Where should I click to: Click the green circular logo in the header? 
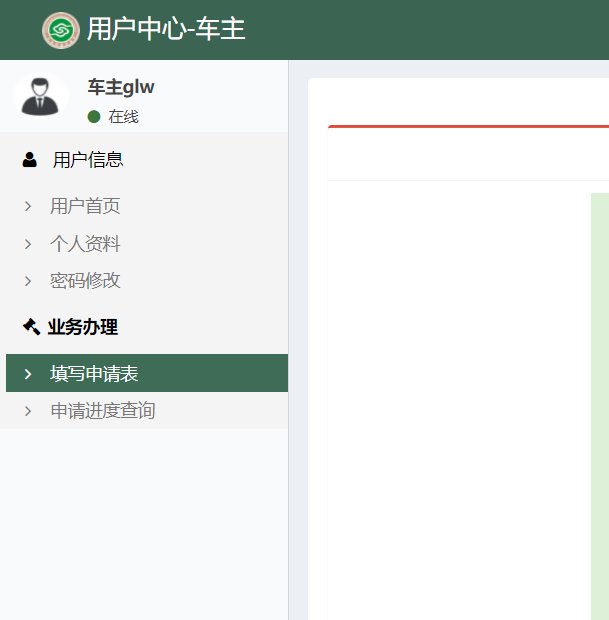(61, 30)
